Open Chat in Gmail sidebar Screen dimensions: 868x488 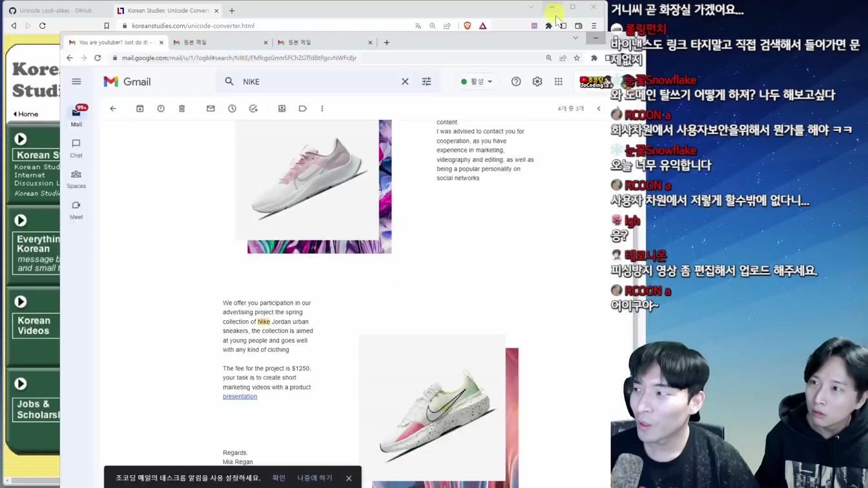pos(76,148)
